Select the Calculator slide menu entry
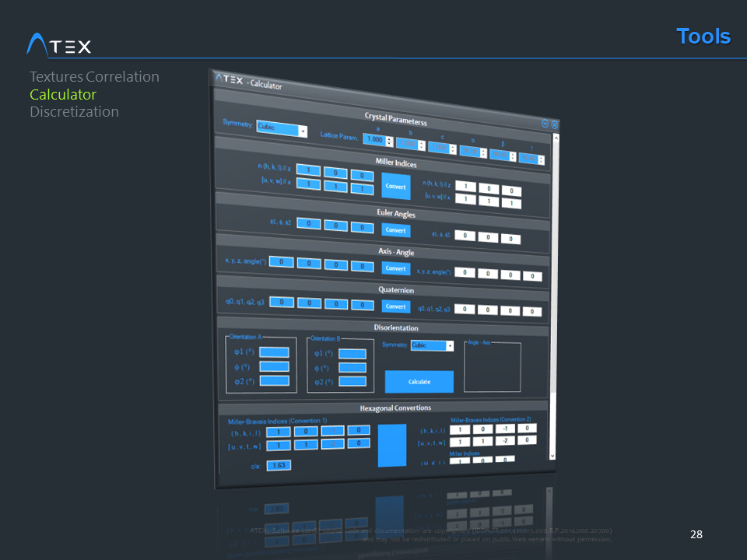This screenshot has width=747, height=560. (63, 94)
